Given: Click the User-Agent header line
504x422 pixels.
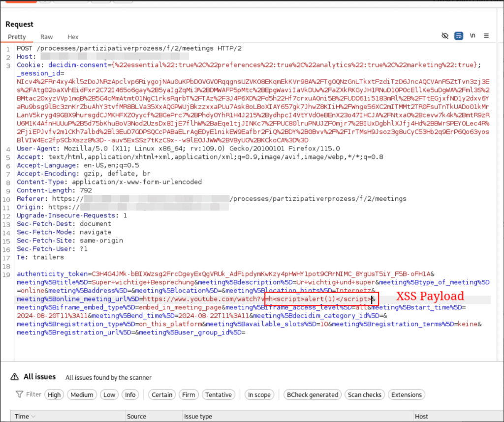Looking at the screenshot, I should tap(178, 149).
